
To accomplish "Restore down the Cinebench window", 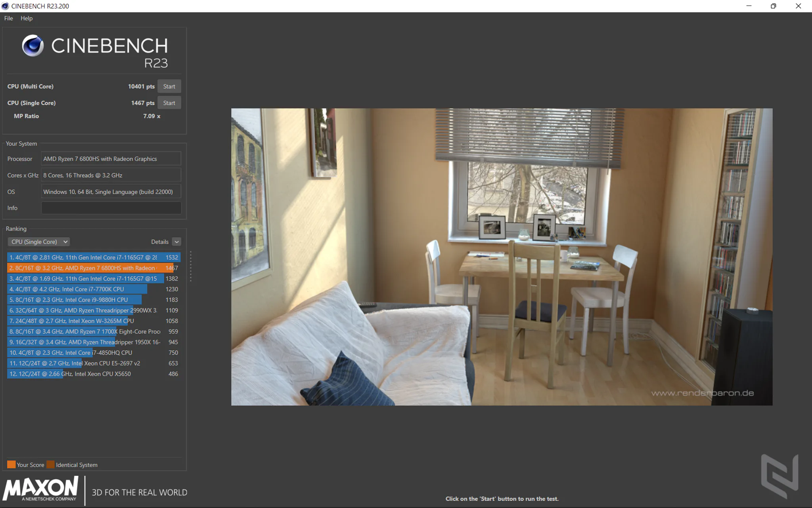I will pos(774,6).
